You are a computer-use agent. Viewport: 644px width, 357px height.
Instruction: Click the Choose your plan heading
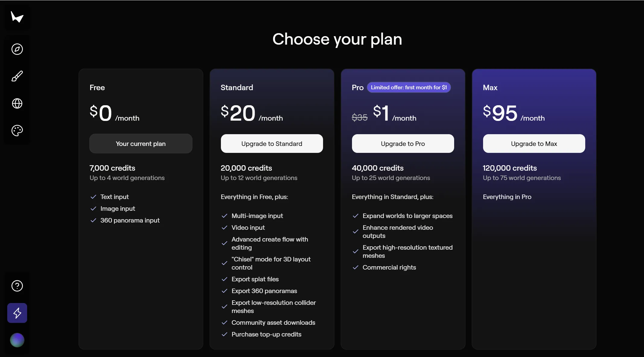point(337,39)
